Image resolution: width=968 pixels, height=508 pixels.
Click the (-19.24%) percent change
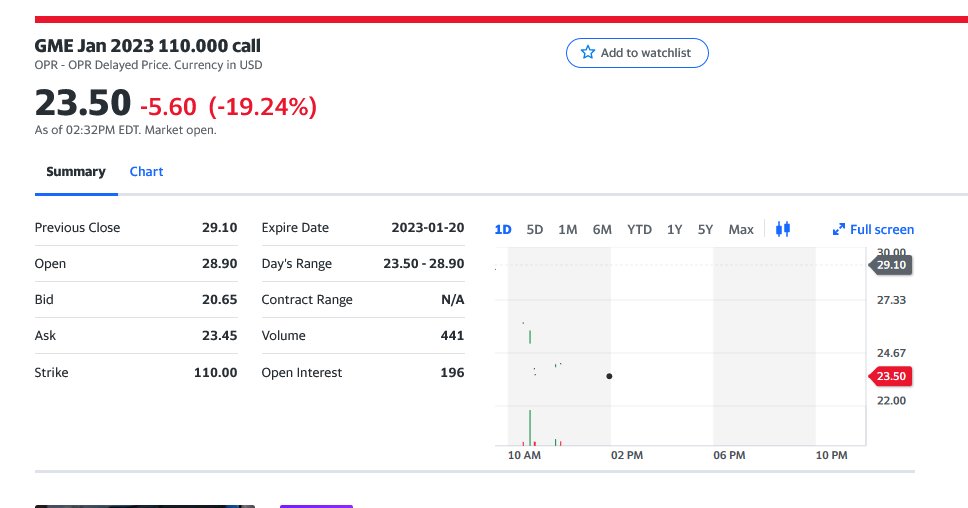262,107
